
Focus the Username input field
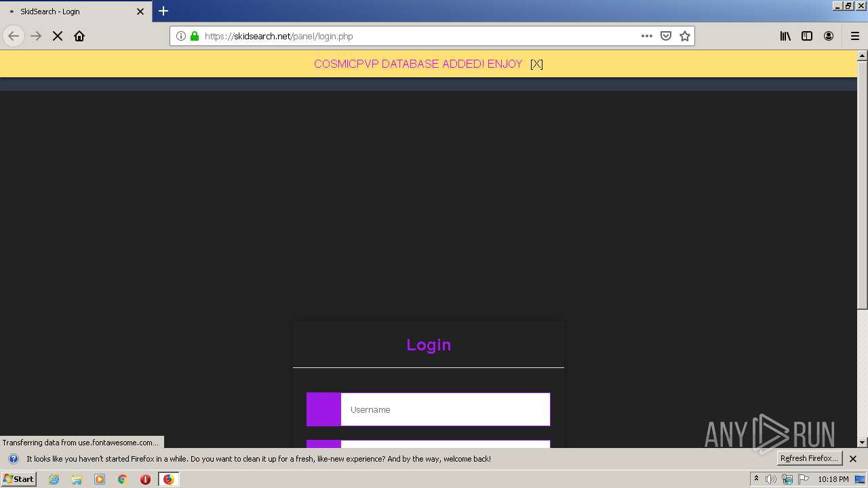click(x=445, y=409)
